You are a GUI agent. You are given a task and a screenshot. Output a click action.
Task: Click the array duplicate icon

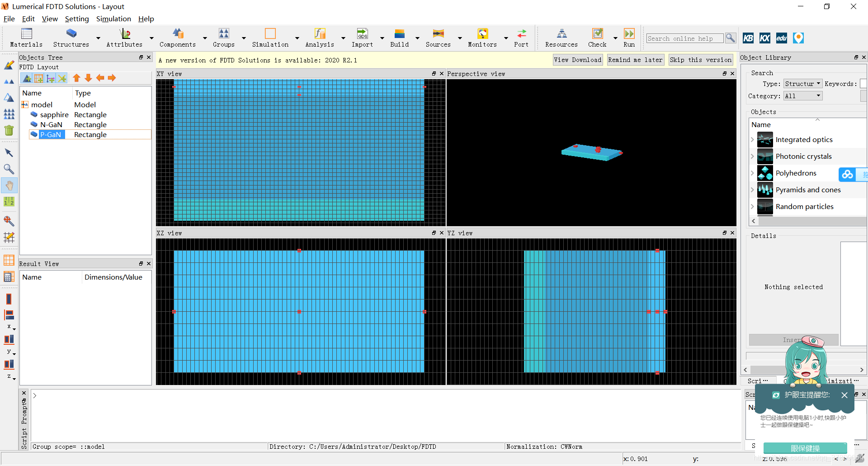[x=9, y=114]
